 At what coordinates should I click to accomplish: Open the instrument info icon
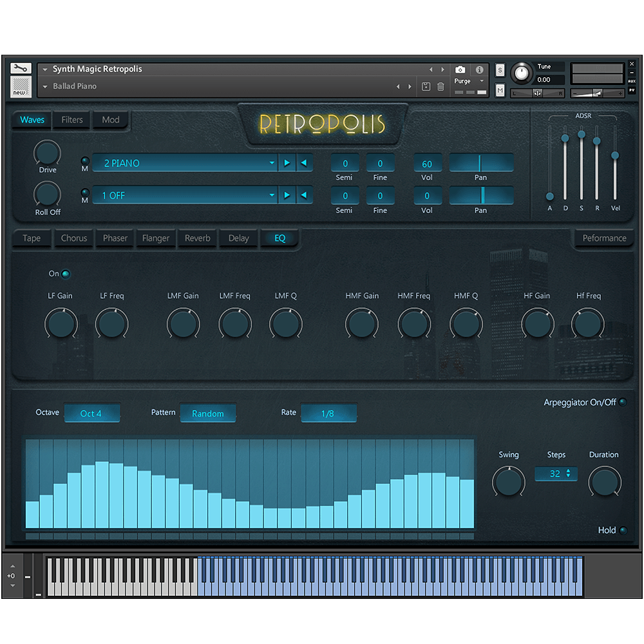[479, 70]
